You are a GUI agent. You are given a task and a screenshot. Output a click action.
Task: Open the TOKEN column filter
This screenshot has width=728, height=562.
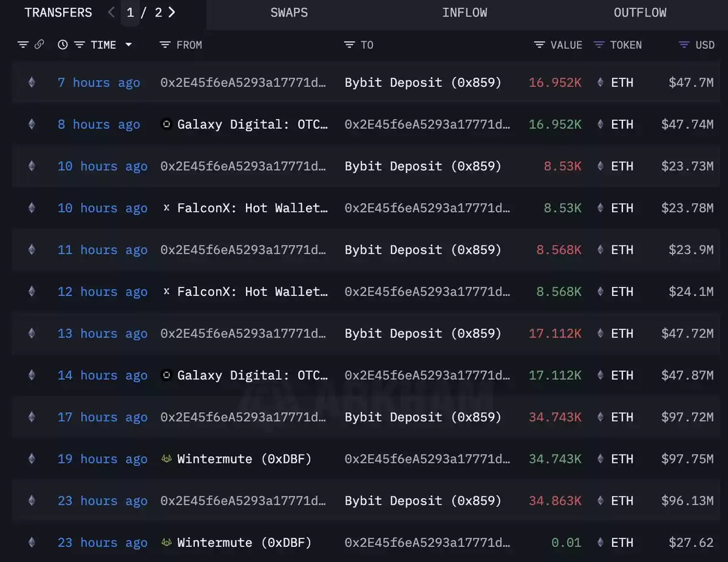[599, 44]
